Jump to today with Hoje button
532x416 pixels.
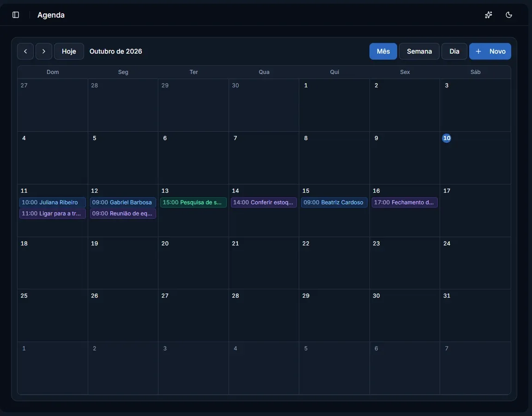tap(69, 51)
